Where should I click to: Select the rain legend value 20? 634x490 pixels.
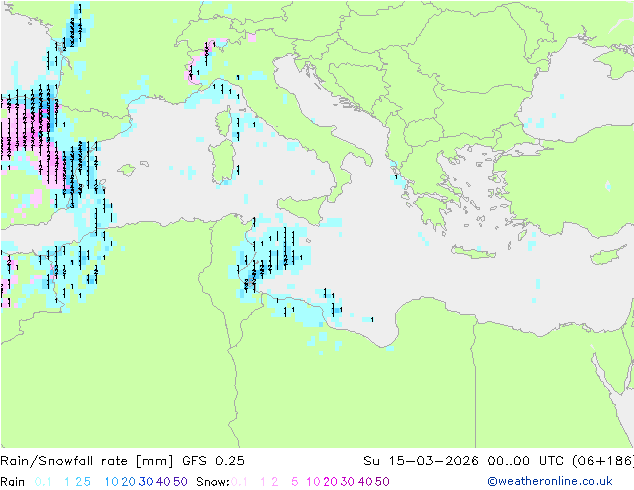(129, 482)
